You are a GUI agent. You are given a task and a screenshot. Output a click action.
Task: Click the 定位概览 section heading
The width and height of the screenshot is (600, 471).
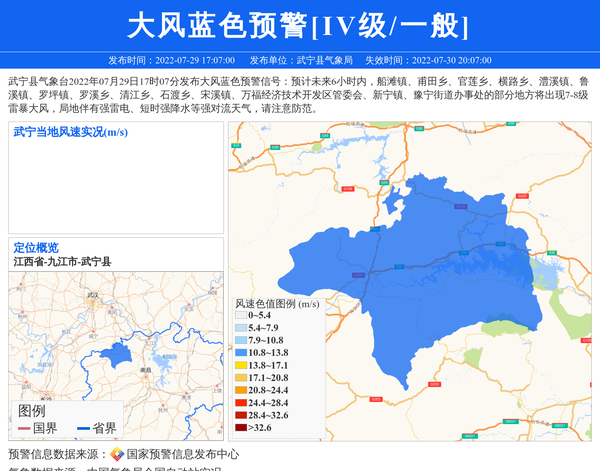36,248
